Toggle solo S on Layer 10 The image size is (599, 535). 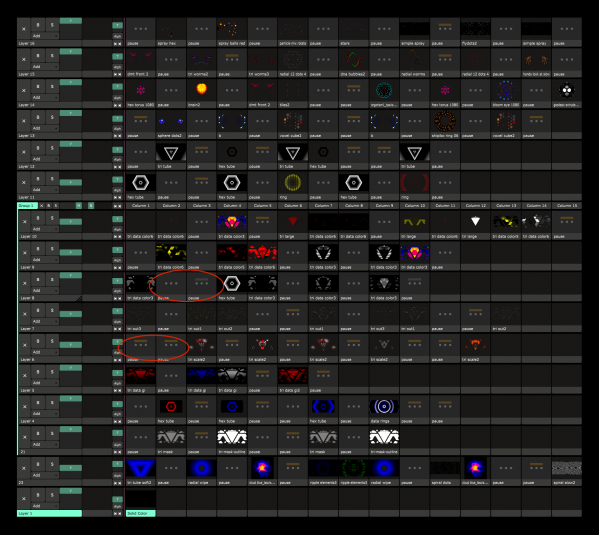coord(52,218)
